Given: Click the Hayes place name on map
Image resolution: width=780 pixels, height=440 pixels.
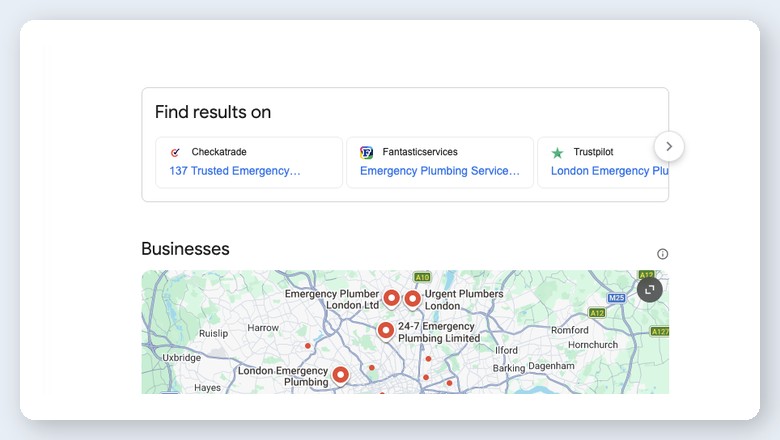Looking at the screenshot, I should pos(207,388).
